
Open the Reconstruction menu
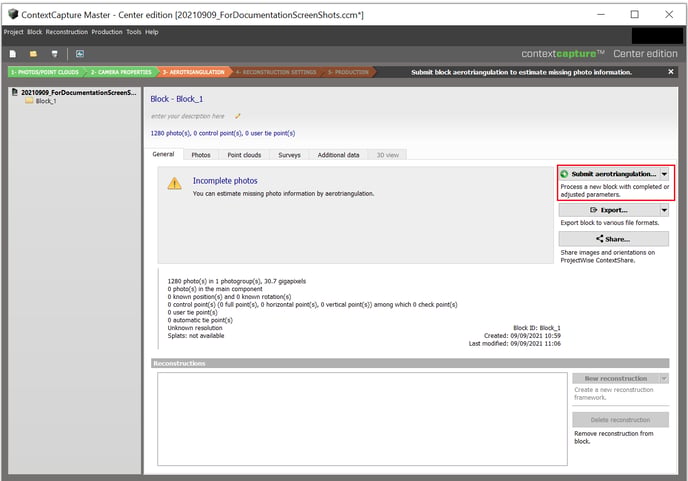tap(67, 32)
